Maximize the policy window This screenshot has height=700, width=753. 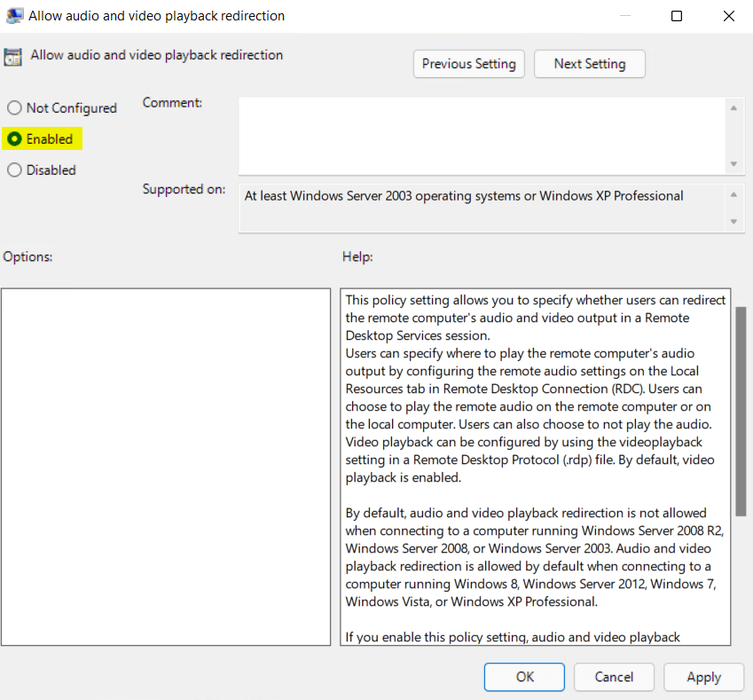677,16
